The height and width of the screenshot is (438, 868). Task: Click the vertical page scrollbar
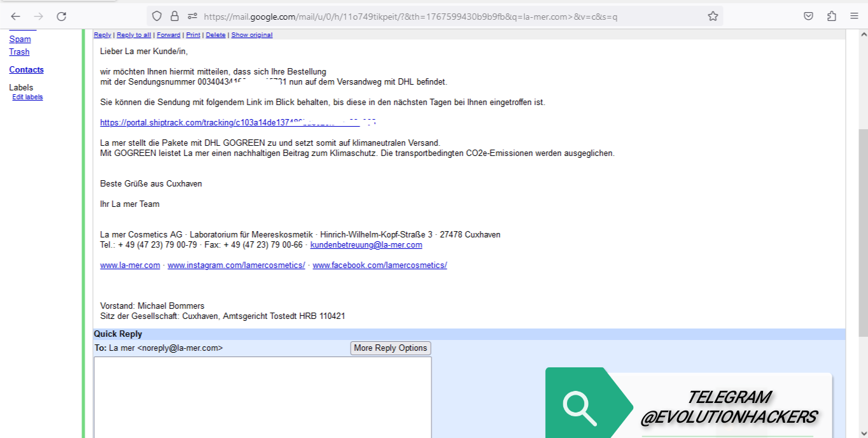[862, 229]
